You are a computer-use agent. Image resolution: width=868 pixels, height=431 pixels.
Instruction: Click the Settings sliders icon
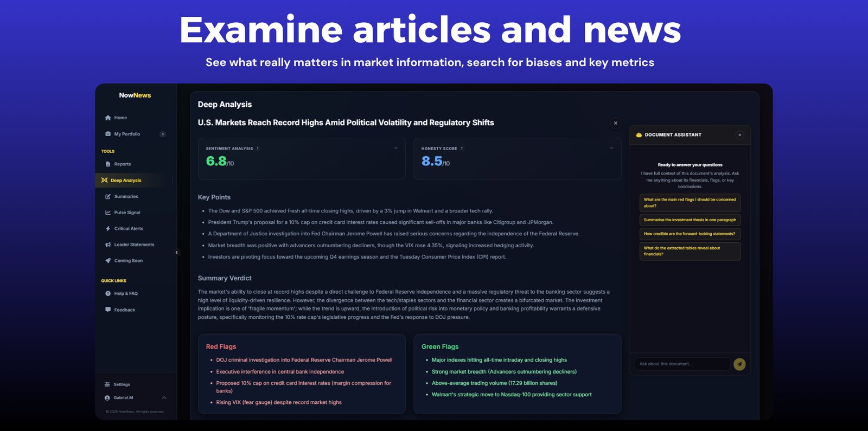107,384
